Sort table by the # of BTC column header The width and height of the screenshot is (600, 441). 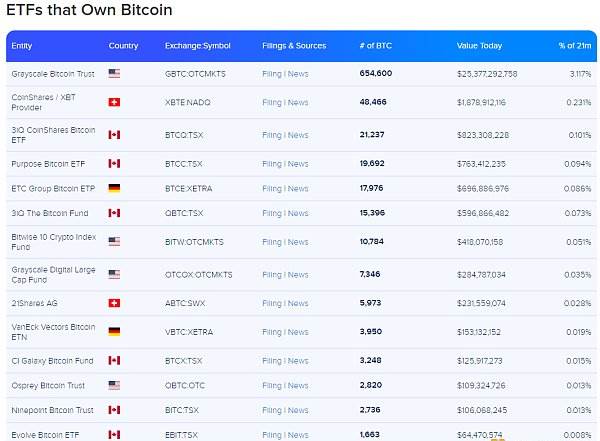click(x=375, y=46)
